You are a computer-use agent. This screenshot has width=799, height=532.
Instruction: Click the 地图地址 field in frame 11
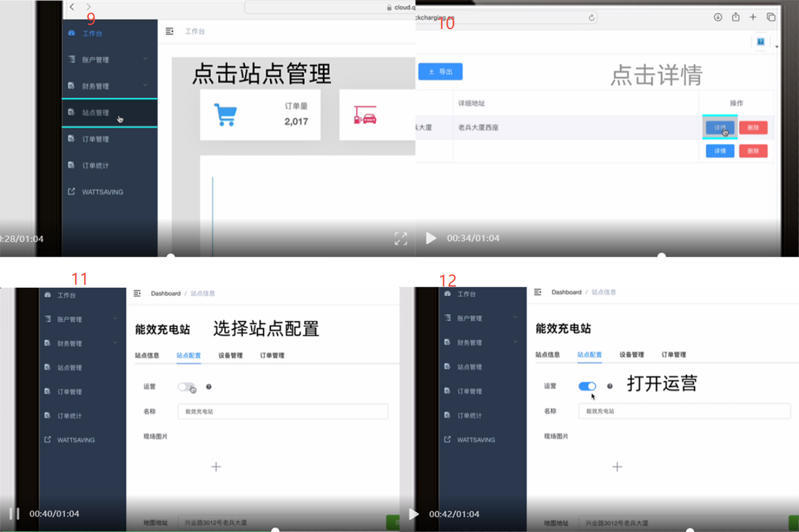[x=281, y=522]
